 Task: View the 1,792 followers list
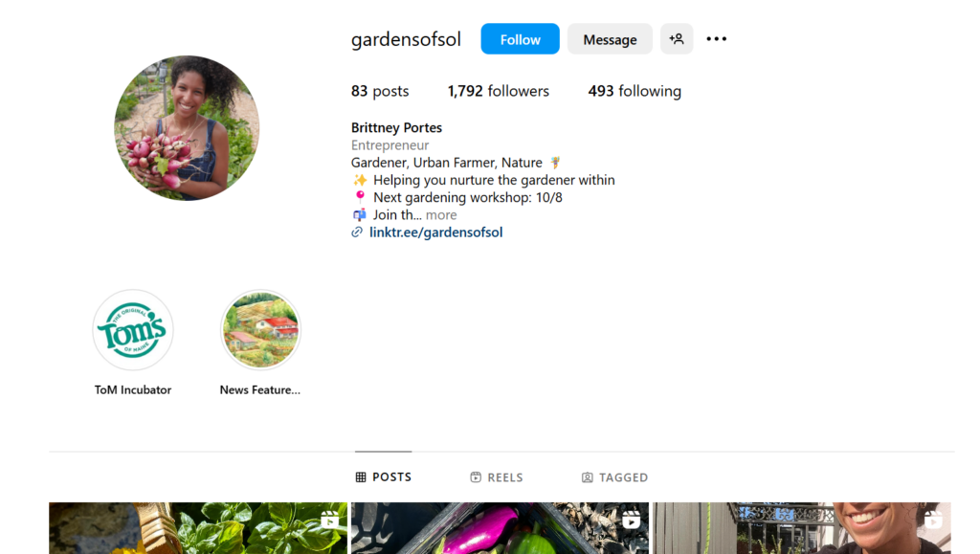click(498, 91)
